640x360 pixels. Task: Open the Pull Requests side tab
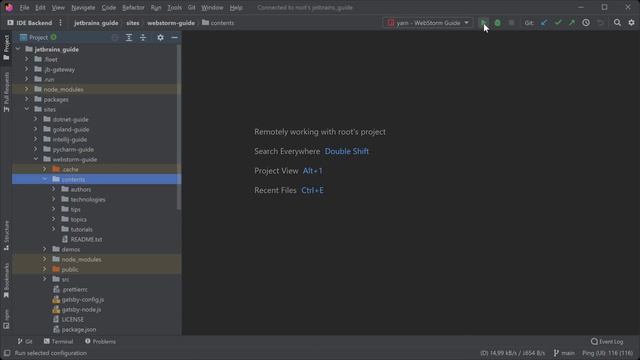pos(6,92)
